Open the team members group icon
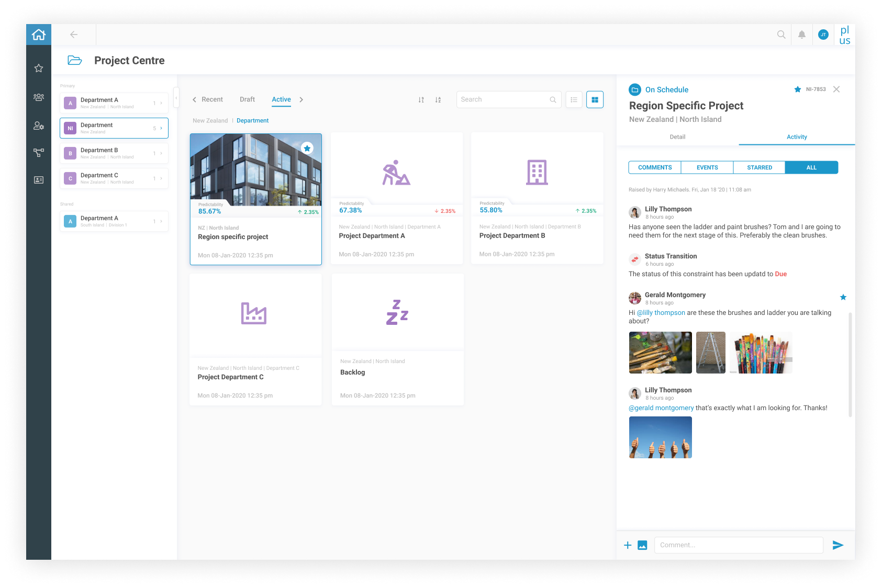 point(39,97)
